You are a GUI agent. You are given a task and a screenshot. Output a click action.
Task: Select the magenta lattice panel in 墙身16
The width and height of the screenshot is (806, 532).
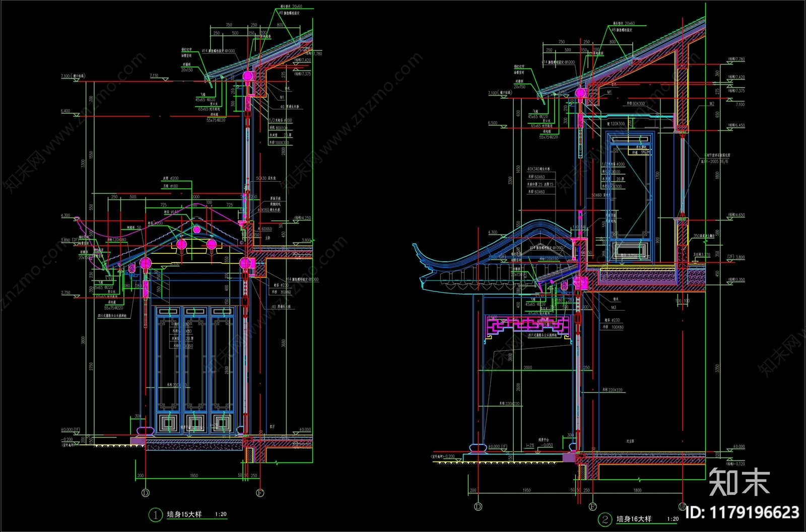(527, 326)
